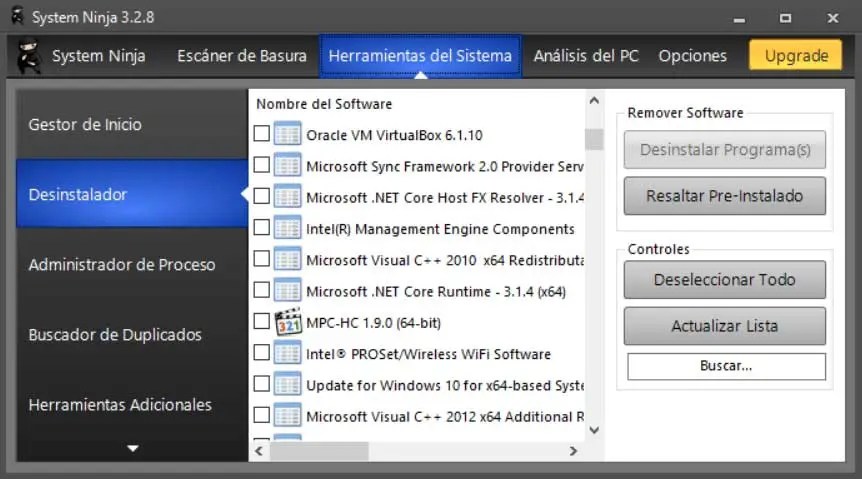
Task: Click the Oracle VM VirtualBox program icon
Action: [x=288, y=134]
